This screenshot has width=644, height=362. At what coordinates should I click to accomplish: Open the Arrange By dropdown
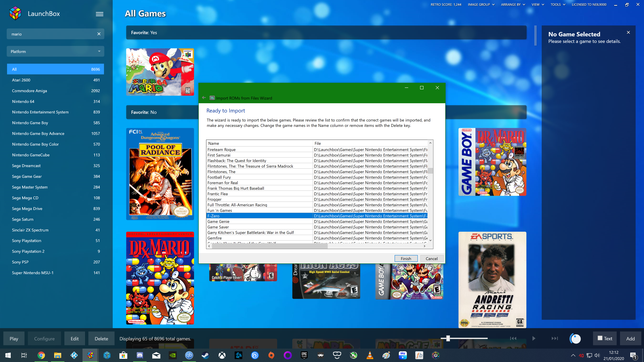[513, 5]
